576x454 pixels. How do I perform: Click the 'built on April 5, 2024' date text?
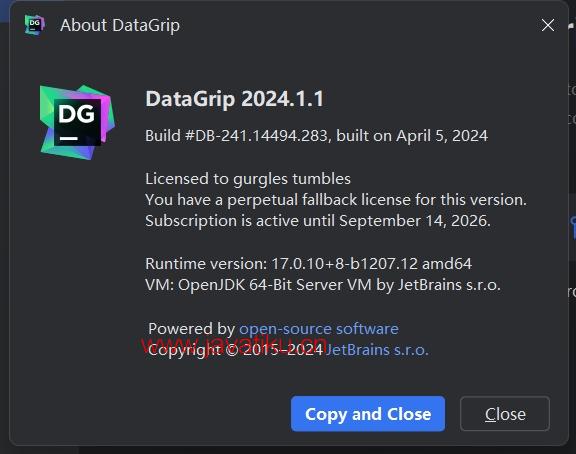(412, 136)
